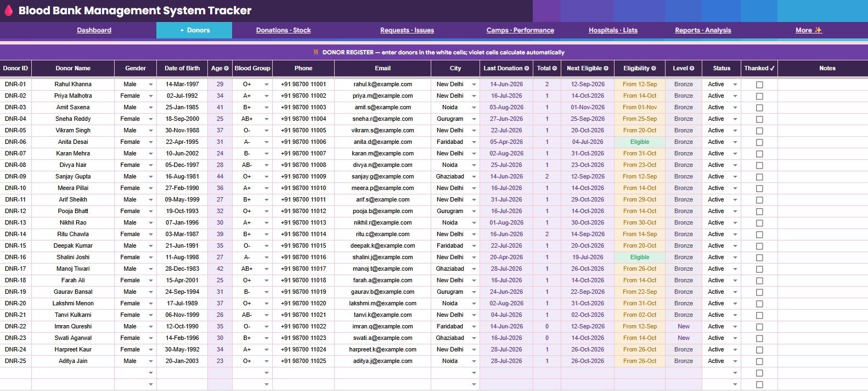The width and height of the screenshot is (868, 391).
Task: Click the 'From 25-Sep' eligibility cell
Action: 640,119
